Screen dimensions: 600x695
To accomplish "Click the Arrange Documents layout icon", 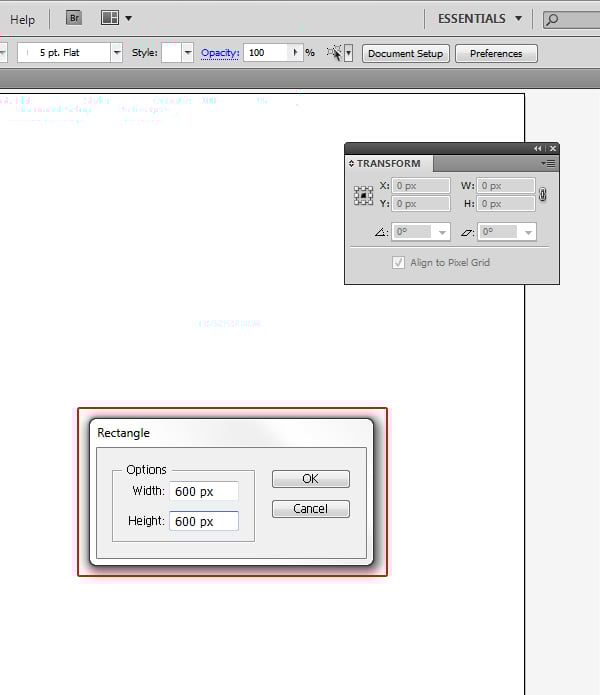I will pos(110,18).
